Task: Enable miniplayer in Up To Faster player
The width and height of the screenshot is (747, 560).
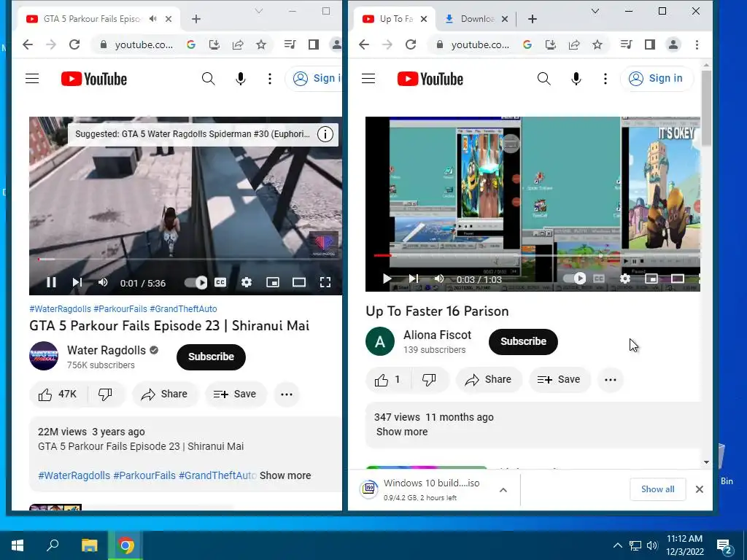Action: (x=651, y=279)
